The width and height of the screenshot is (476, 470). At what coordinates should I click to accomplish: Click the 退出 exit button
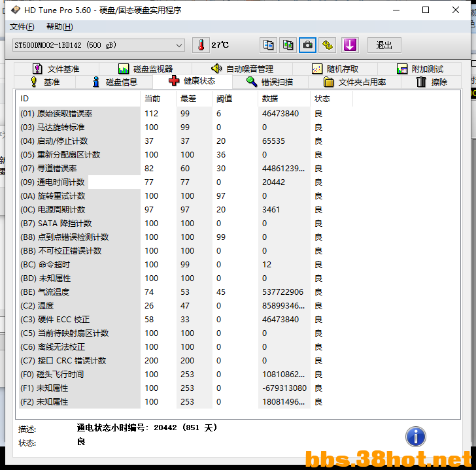coord(384,45)
